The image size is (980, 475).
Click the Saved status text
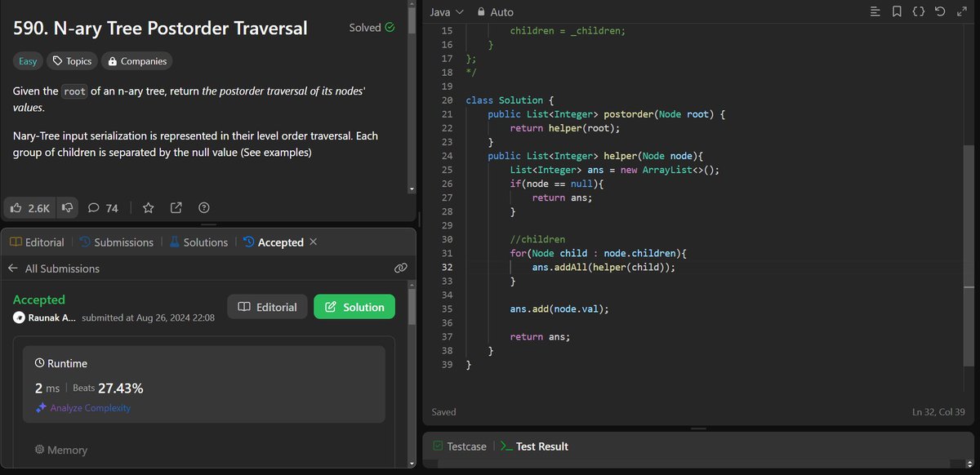443,412
